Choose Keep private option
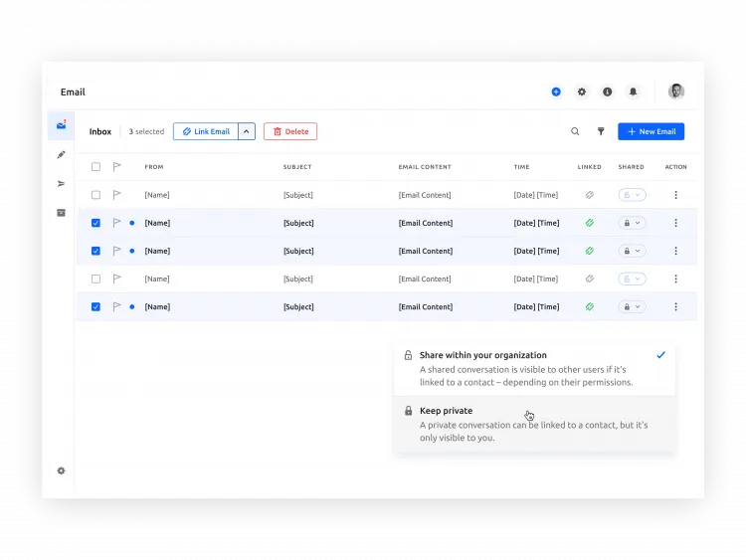The width and height of the screenshot is (746, 560). click(534, 424)
